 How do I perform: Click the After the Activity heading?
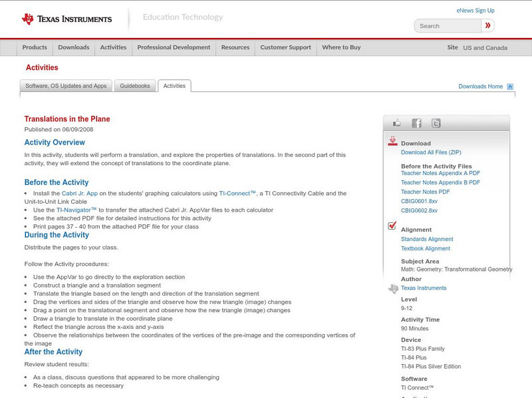(53, 352)
